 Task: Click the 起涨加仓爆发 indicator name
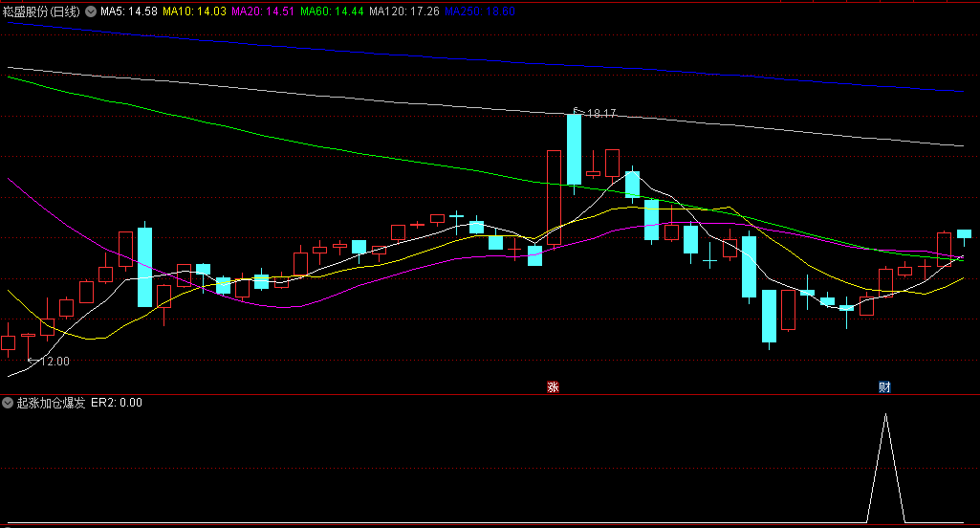(x=51, y=403)
